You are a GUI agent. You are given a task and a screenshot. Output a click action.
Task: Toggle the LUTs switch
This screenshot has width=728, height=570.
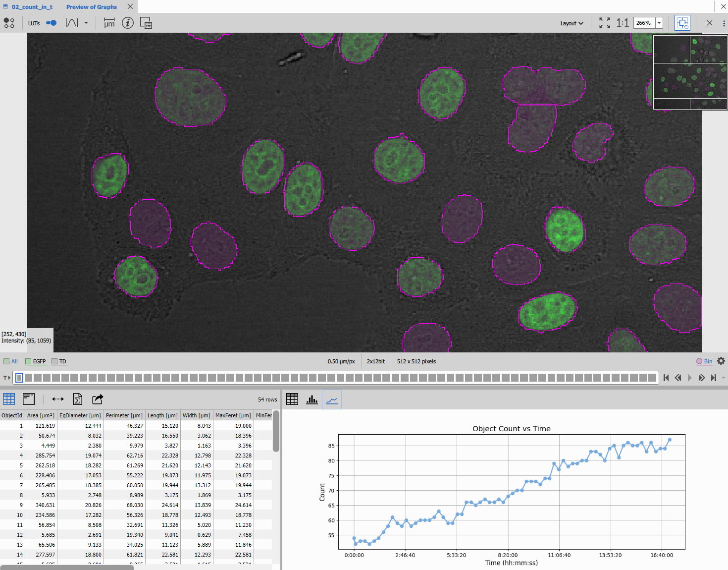[51, 23]
